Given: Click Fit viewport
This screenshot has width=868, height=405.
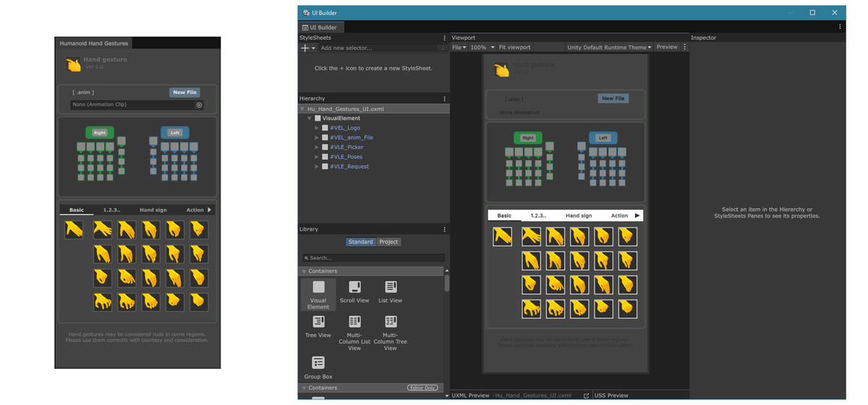Looking at the screenshot, I should [515, 47].
